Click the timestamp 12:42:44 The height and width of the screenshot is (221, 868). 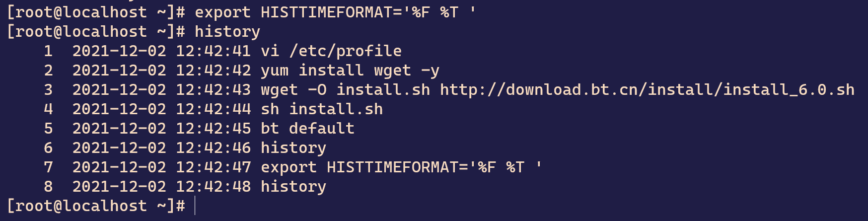tap(214, 109)
